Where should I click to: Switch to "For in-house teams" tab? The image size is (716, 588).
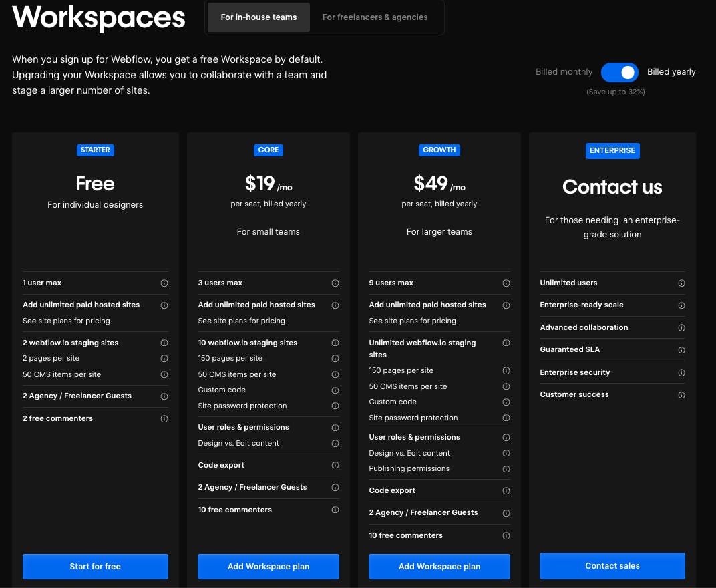click(258, 17)
